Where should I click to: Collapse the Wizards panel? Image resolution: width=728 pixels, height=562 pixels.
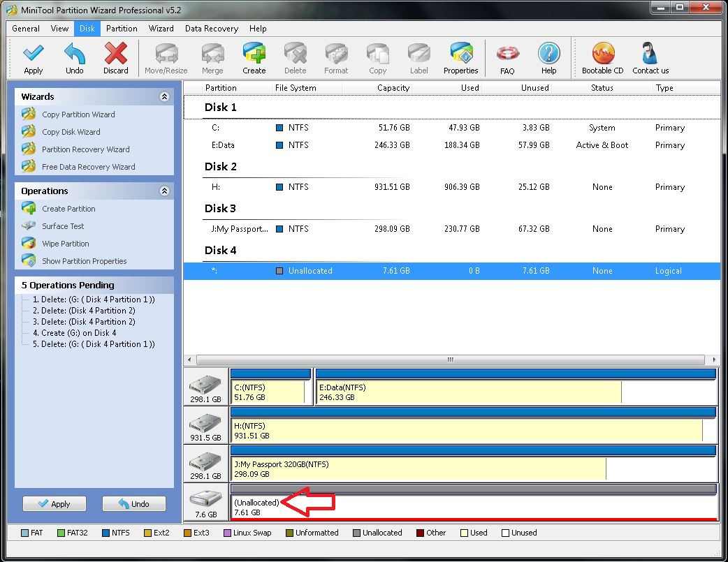(x=164, y=96)
